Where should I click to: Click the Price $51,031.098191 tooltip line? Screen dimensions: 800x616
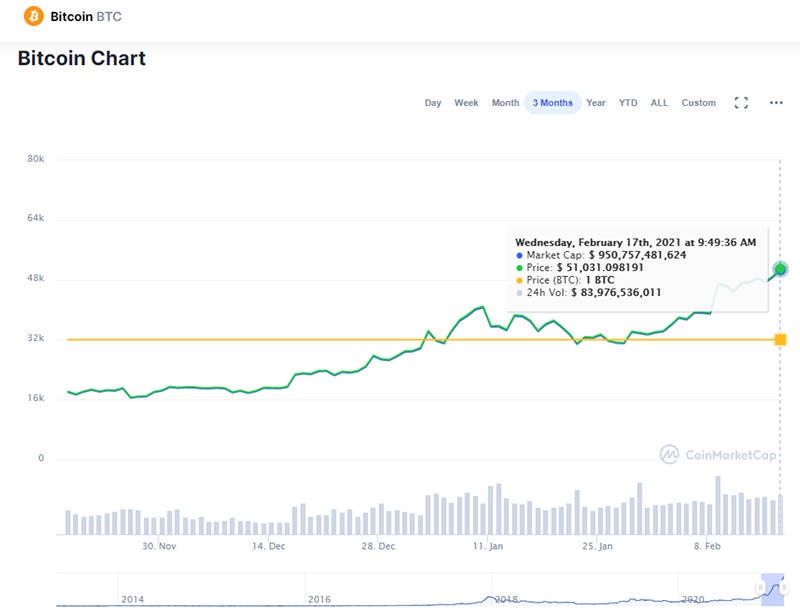580,267
